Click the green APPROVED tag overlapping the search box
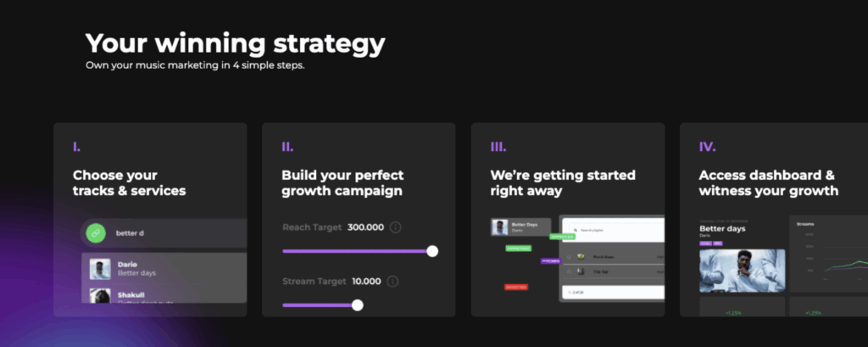The height and width of the screenshot is (347, 868). (562, 237)
